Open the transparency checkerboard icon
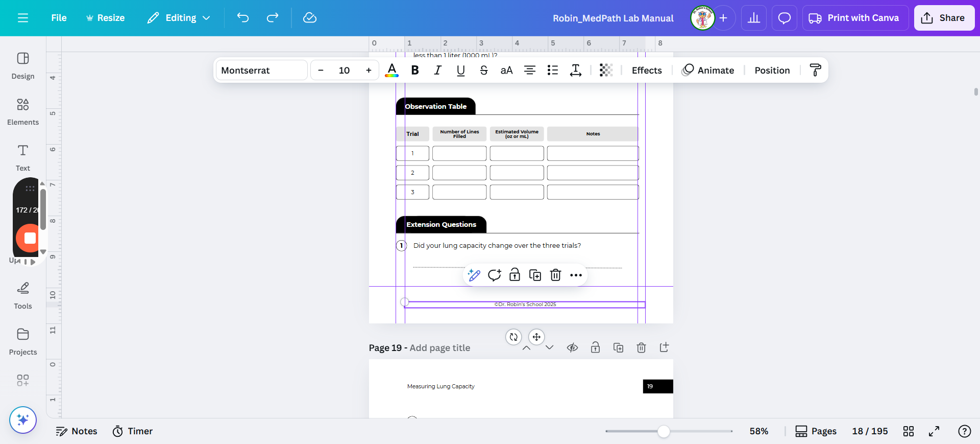 coord(606,70)
